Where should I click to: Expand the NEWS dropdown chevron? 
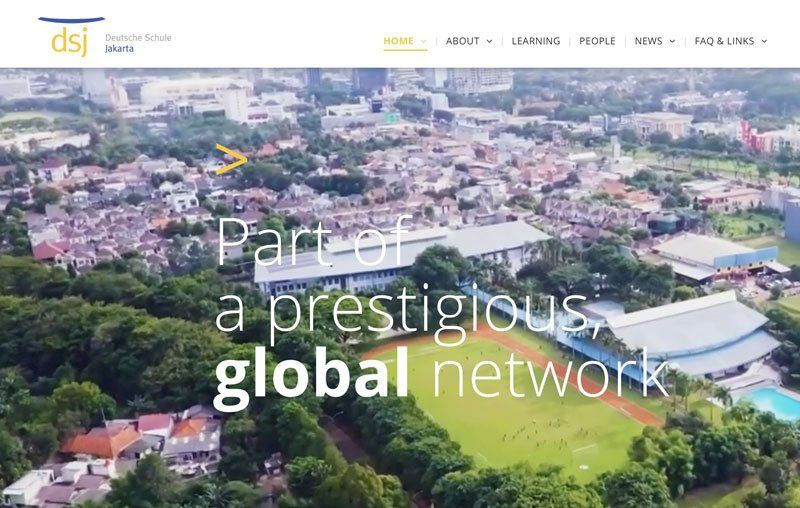pyautogui.click(x=672, y=41)
